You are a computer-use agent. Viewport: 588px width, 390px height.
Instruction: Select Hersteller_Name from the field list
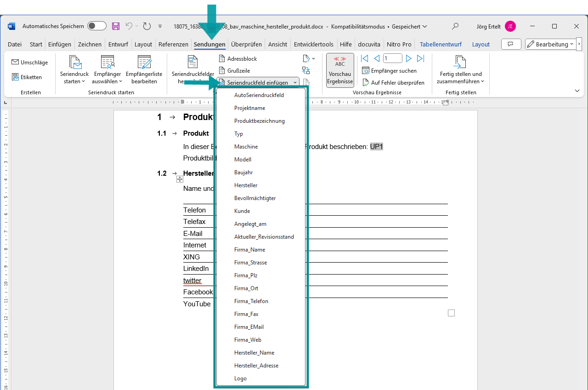[254, 353]
